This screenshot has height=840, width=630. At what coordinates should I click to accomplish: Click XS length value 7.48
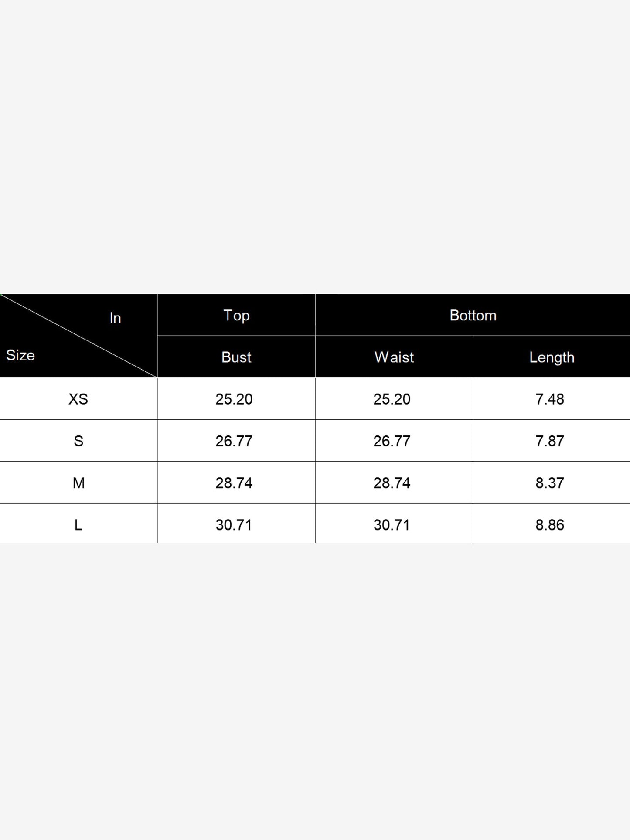tap(550, 399)
